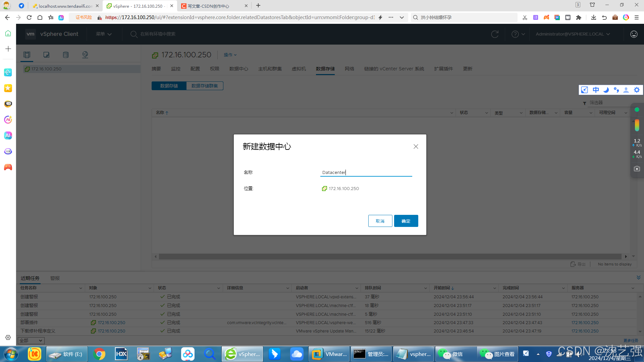Screen dimensions: 644x362
Task: Click the 筛选器 filter icon
Action: (585, 103)
